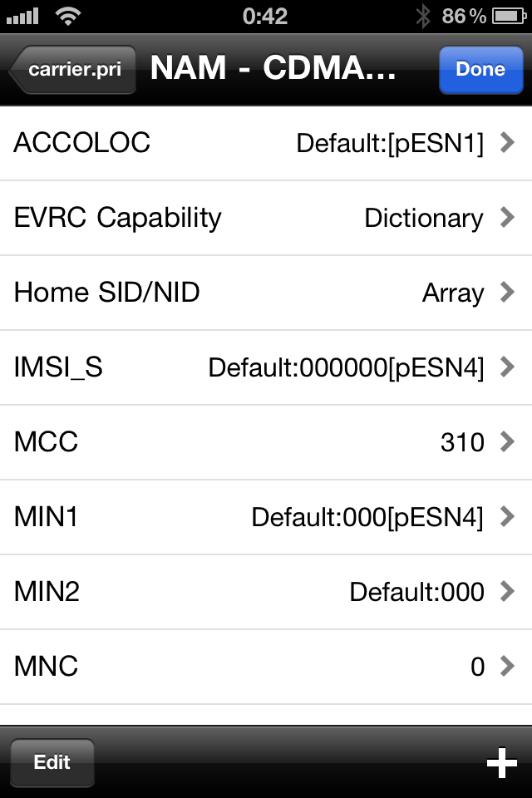The image size is (532, 798).
Task: Tap the Dictionary value text
Action: [424, 219]
